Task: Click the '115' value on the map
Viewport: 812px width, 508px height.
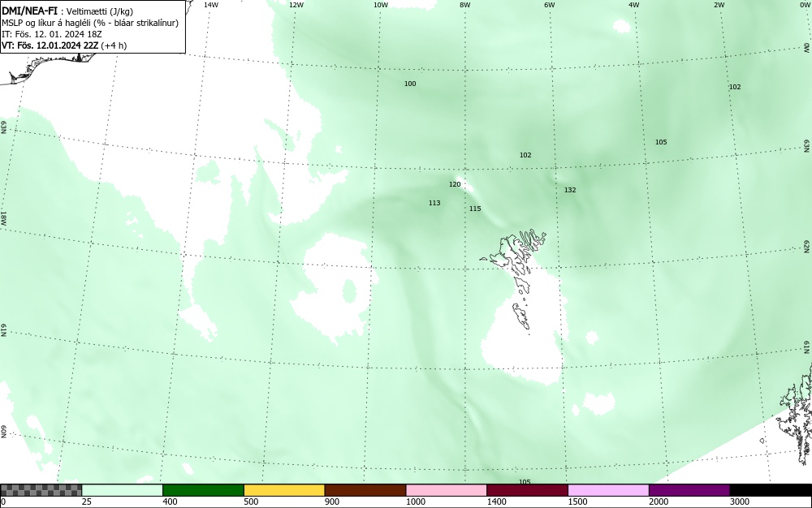Action: coord(475,209)
